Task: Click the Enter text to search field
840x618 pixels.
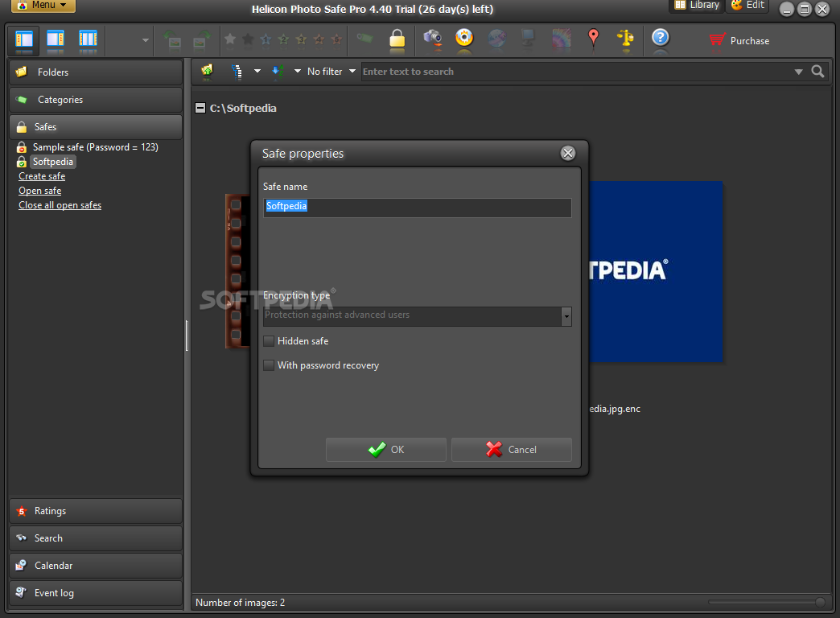Action: pyautogui.click(x=576, y=72)
